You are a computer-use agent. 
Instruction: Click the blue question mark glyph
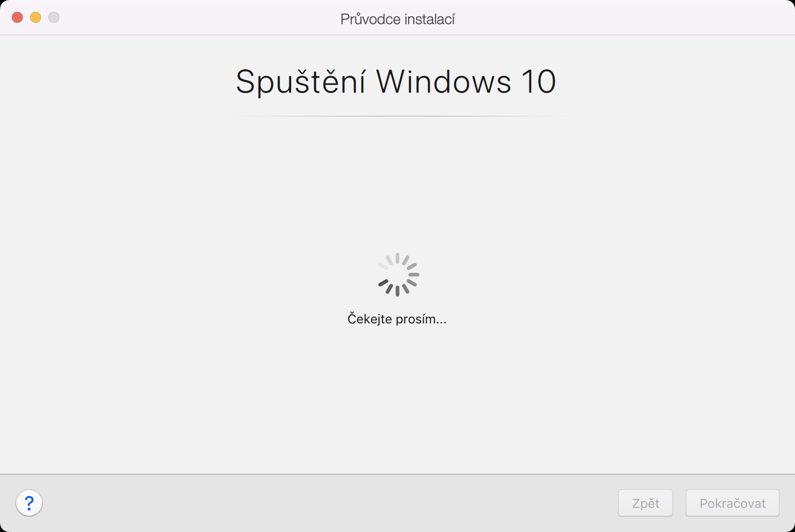29,503
